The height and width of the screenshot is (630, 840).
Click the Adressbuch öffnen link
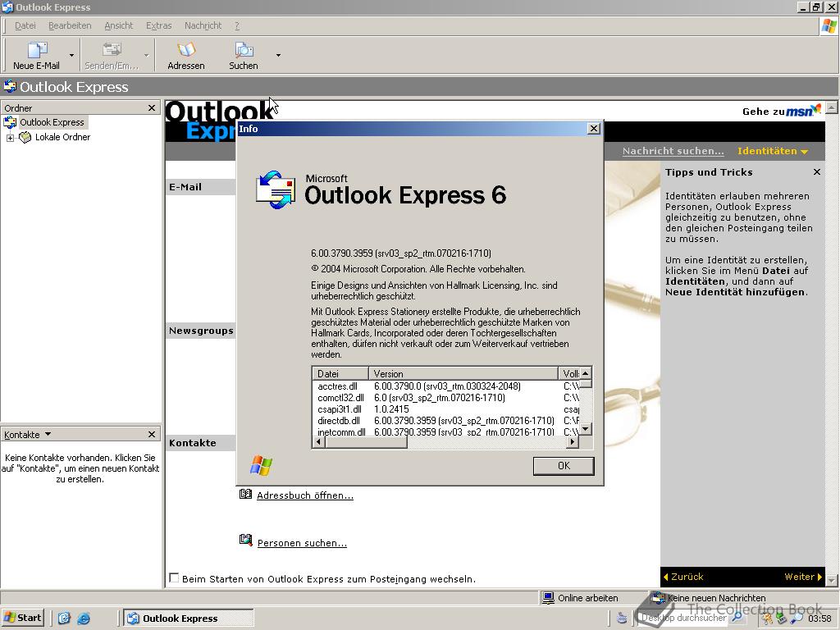pos(305,495)
